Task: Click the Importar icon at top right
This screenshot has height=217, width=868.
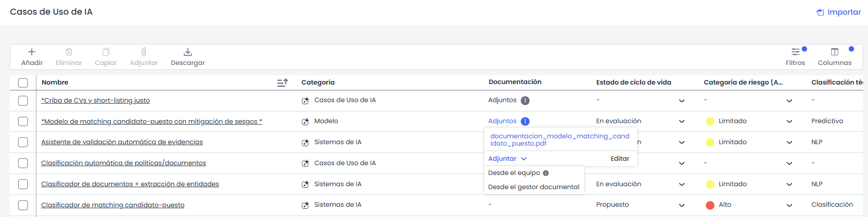Action: coord(820,12)
